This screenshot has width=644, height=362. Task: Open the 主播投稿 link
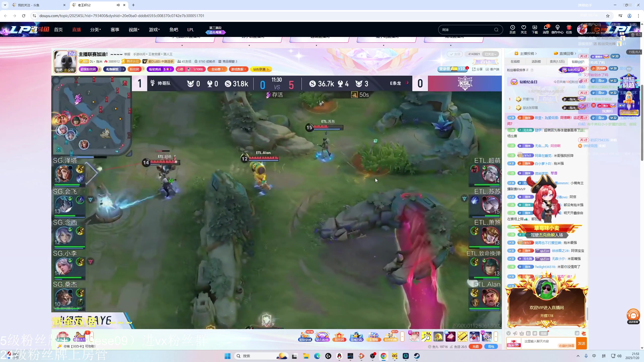coord(526,53)
